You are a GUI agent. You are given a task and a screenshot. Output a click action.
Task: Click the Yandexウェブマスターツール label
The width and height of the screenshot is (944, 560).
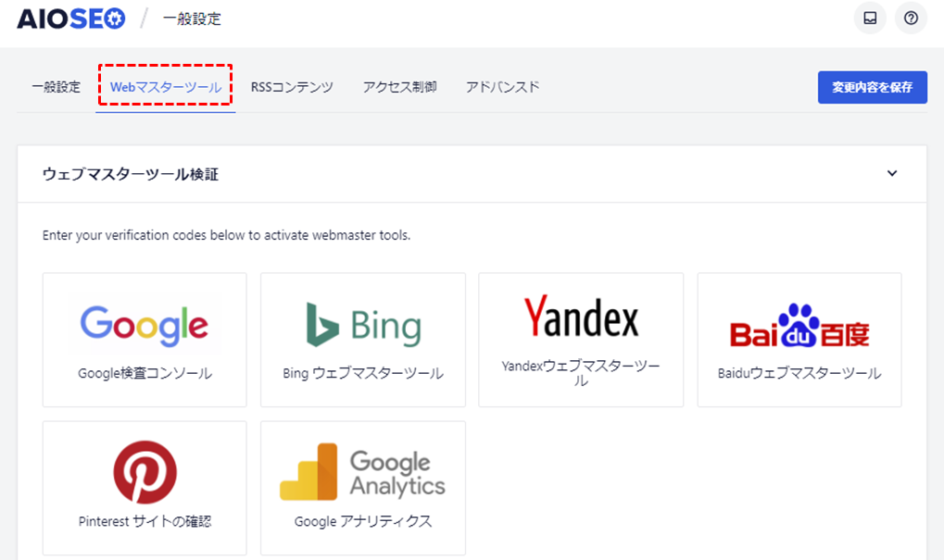(581, 373)
